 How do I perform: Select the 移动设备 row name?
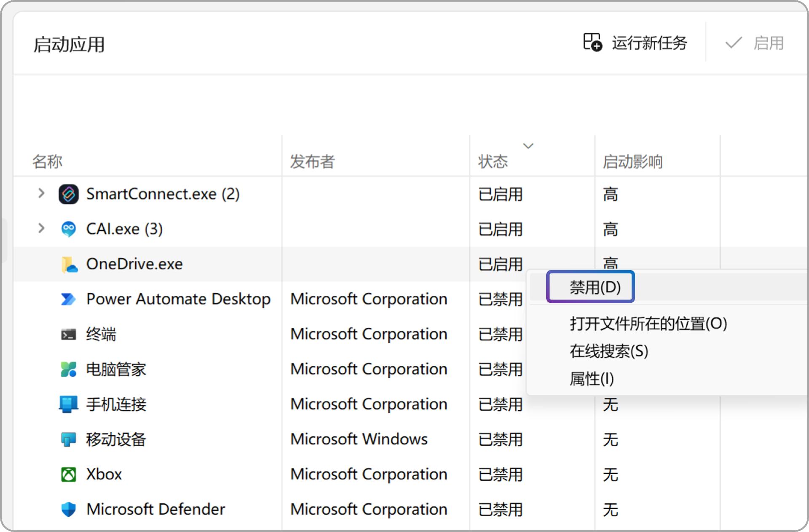pyautogui.click(x=116, y=439)
